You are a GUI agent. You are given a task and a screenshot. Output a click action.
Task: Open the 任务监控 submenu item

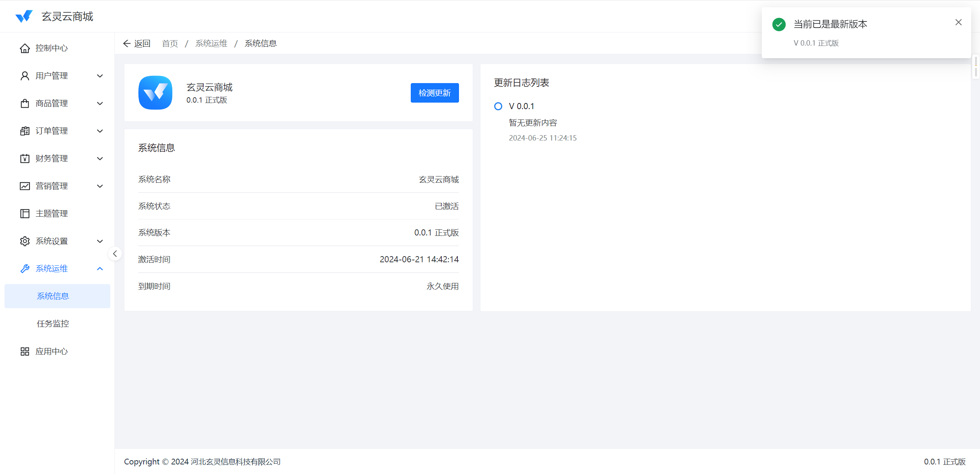[53, 324]
